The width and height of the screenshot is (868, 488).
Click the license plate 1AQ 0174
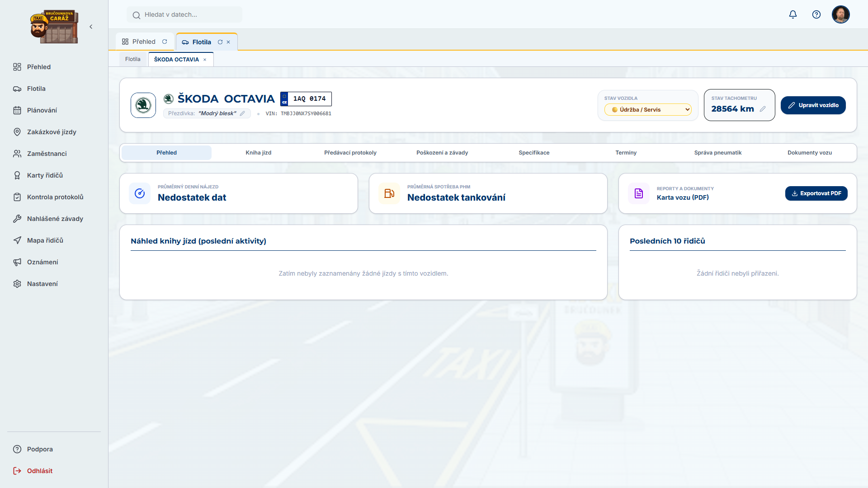coord(306,99)
